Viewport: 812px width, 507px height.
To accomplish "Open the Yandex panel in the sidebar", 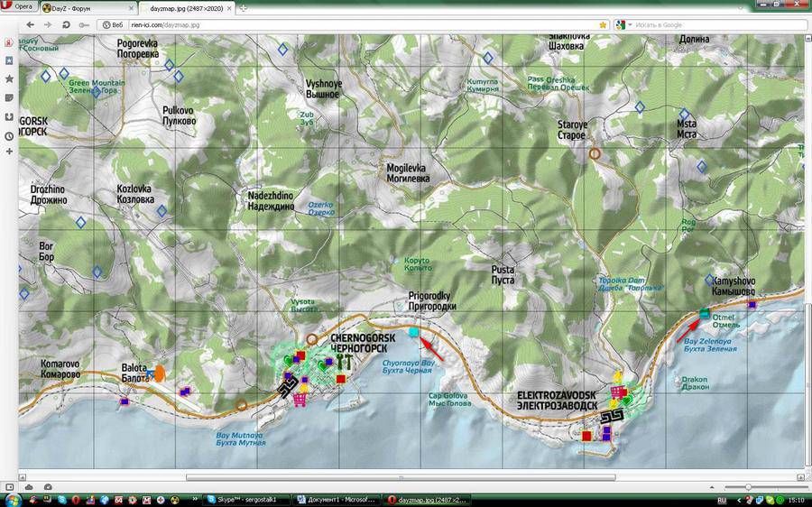I will (x=9, y=41).
